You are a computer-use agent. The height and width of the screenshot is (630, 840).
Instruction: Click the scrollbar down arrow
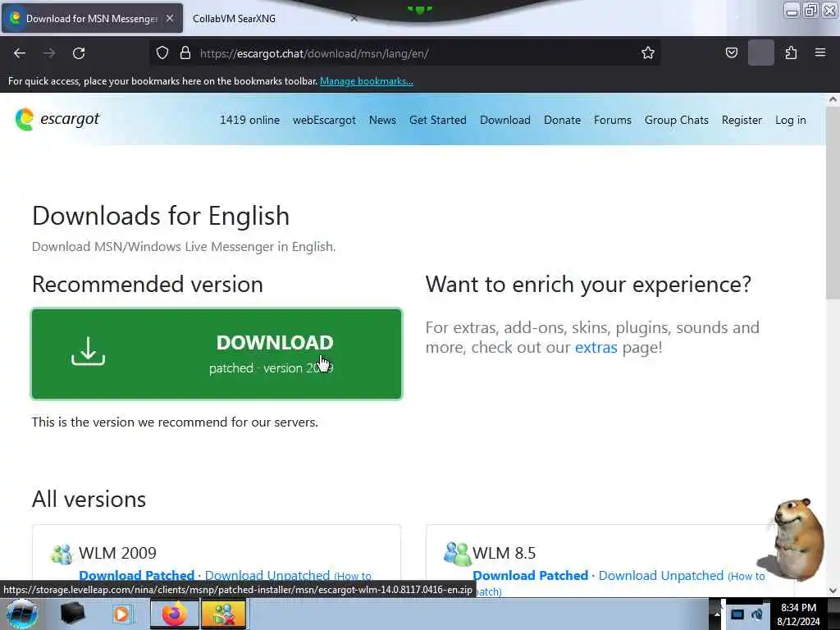[833, 590]
